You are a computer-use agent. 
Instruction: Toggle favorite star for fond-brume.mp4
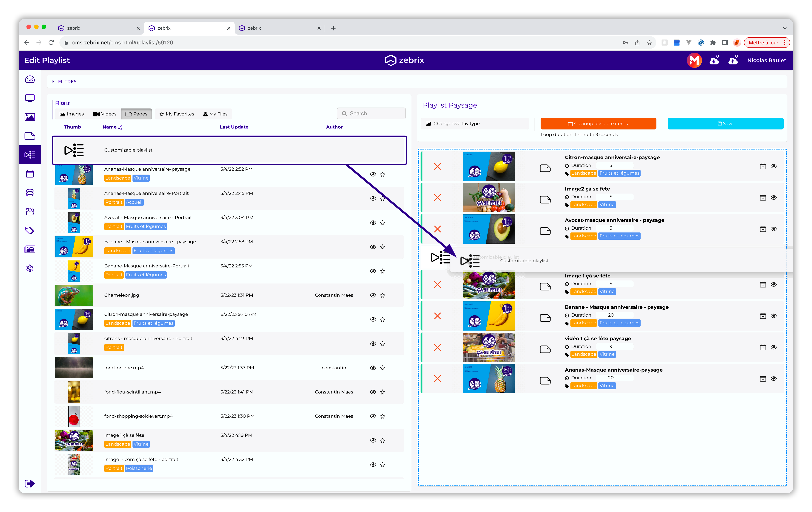(382, 368)
